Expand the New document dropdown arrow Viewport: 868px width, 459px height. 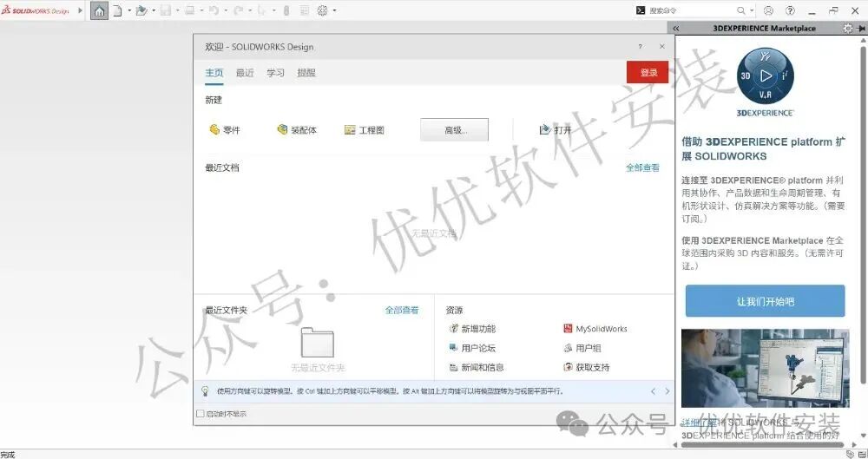click(129, 10)
